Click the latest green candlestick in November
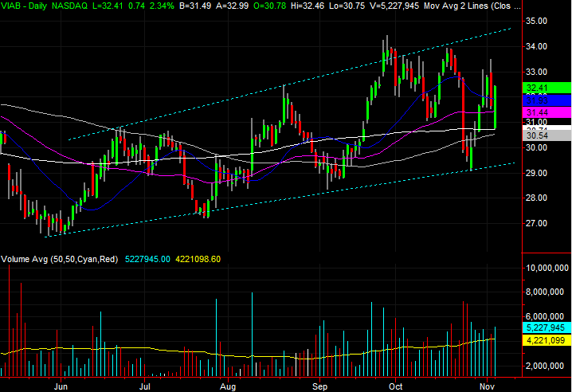This screenshot has height=392, width=572. (495, 107)
